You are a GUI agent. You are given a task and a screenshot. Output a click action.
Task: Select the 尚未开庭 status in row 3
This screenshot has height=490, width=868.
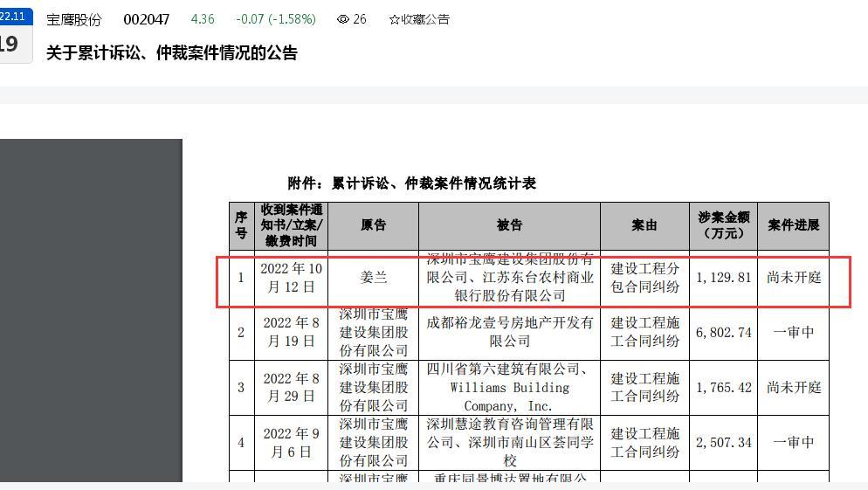(x=793, y=388)
